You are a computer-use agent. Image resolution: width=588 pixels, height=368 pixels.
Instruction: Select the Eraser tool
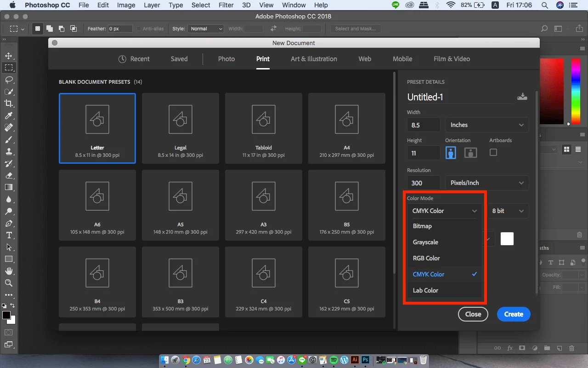coord(8,175)
